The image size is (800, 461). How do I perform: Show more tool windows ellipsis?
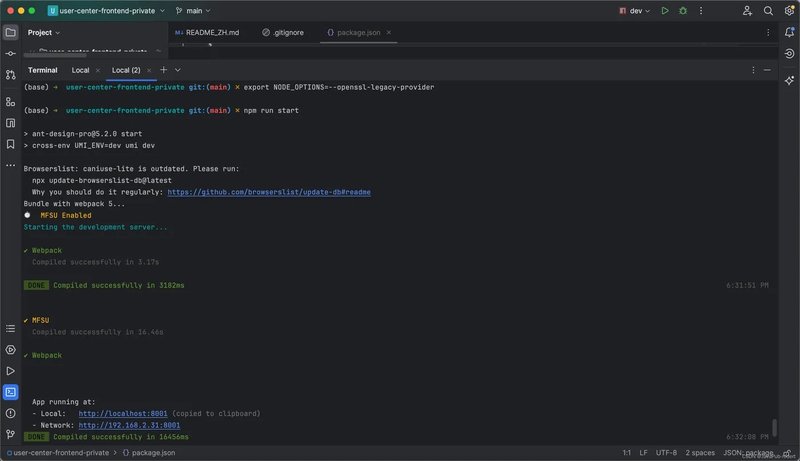10,165
